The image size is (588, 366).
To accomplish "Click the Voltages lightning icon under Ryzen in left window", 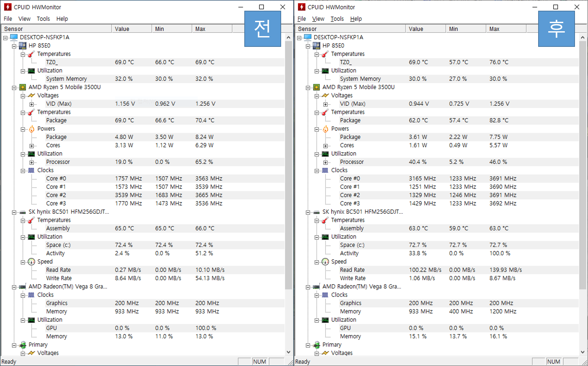I will [31, 95].
